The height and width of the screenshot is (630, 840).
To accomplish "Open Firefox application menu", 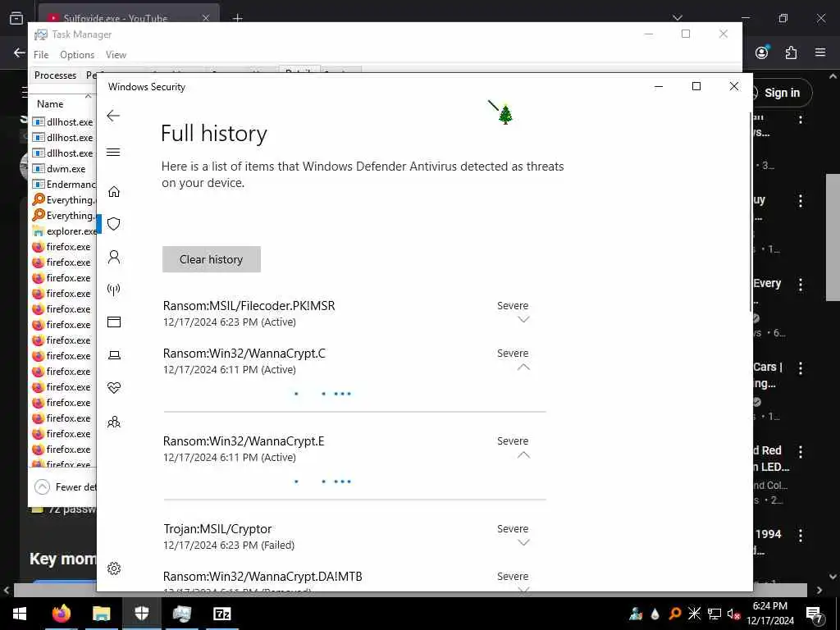I will click(820, 52).
